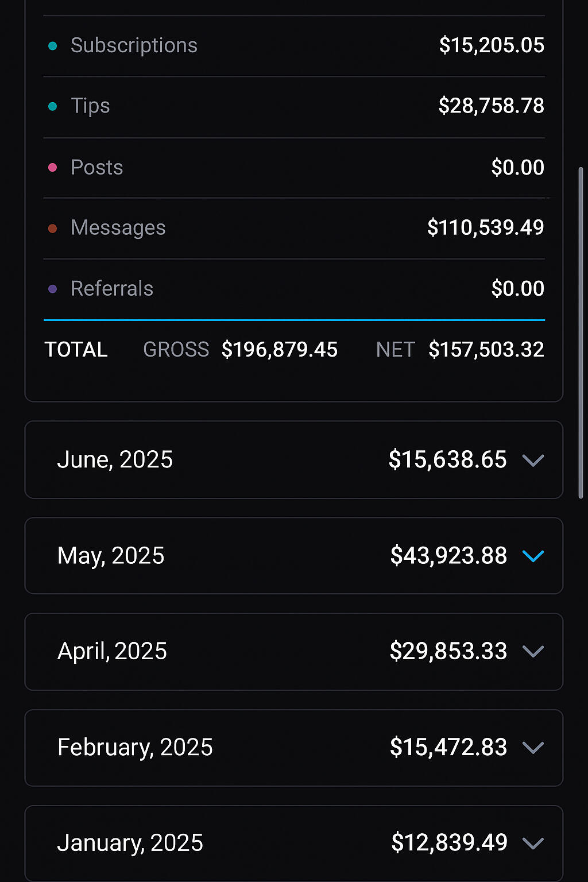588x882 pixels.
Task: Click the vertical scrollbar thumb
Action: pos(581,333)
